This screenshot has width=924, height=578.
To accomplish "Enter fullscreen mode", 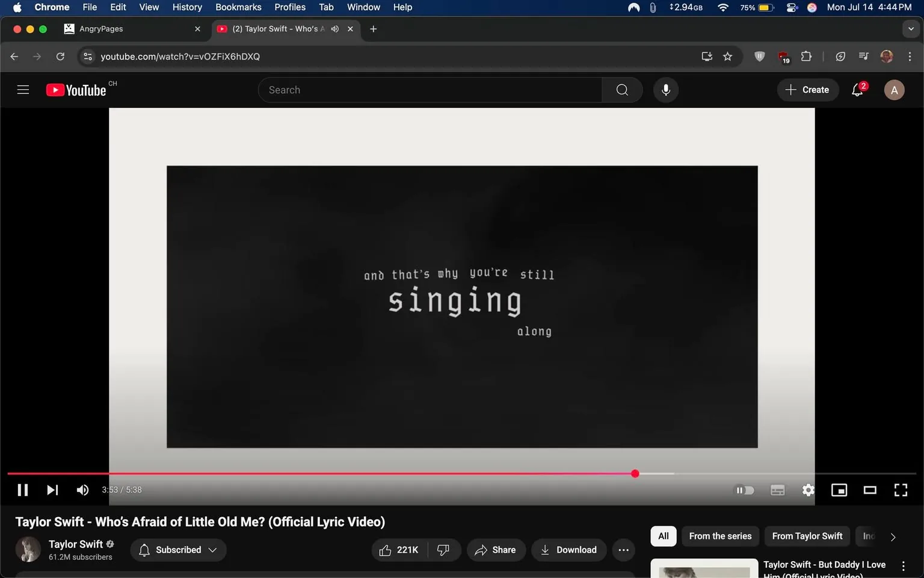I will click(900, 489).
